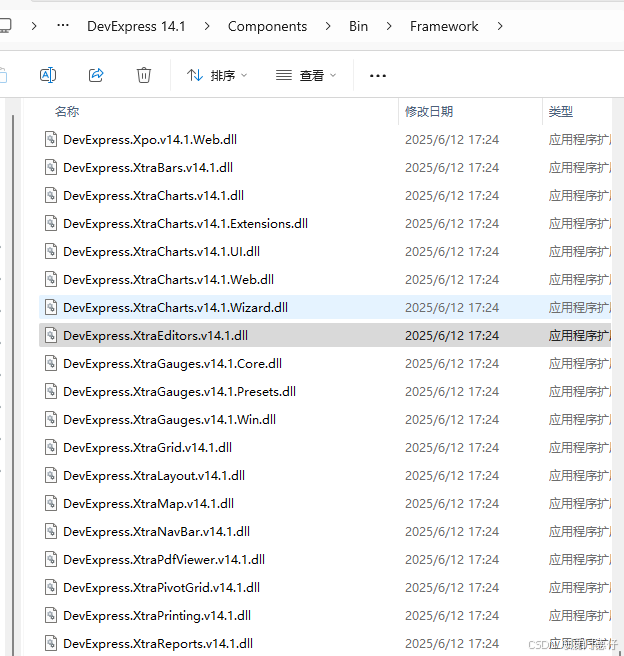Click the dll icon of XtraLayout.v14.1.dll
This screenshot has width=624, height=656.
pyautogui.click(x=51, y=476)
